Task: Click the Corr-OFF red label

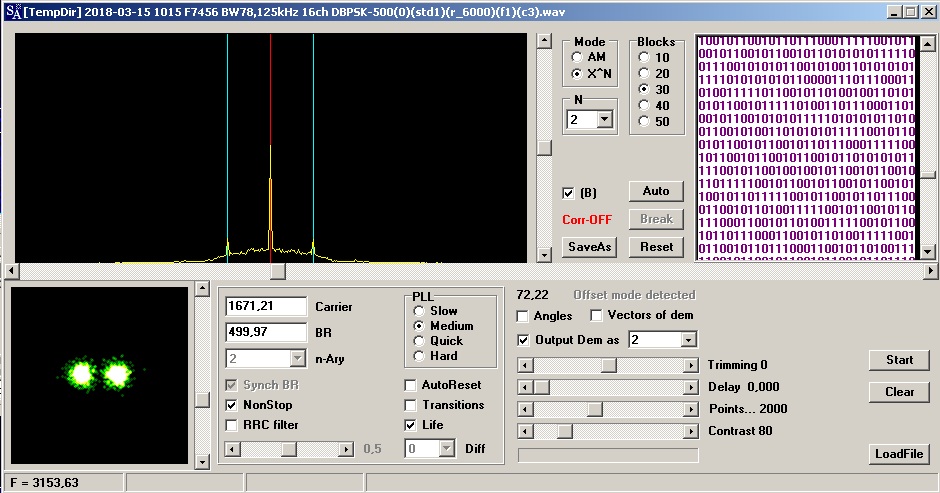Action: click(587, 220)
